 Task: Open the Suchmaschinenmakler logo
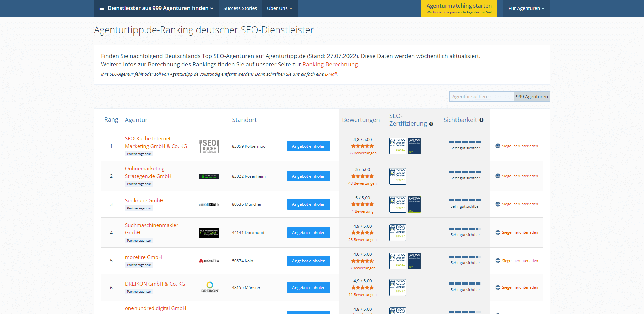209,233
